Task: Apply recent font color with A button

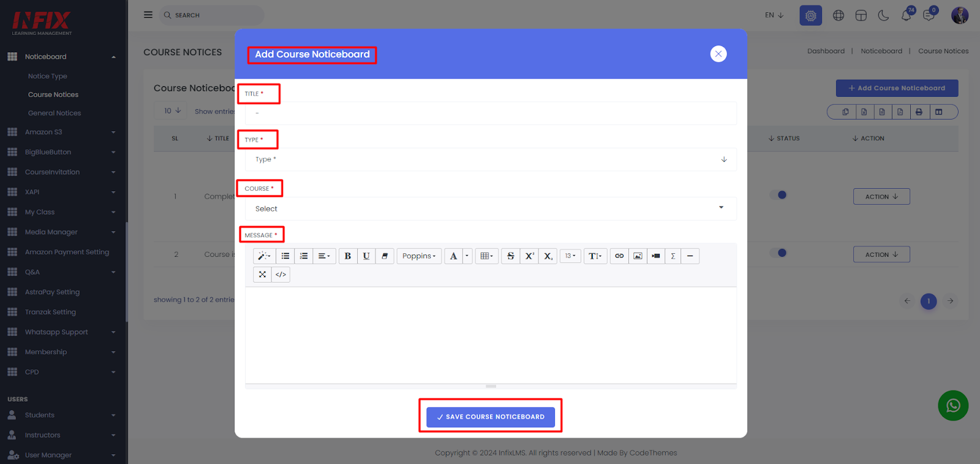Action: click(x=453, y=256)
